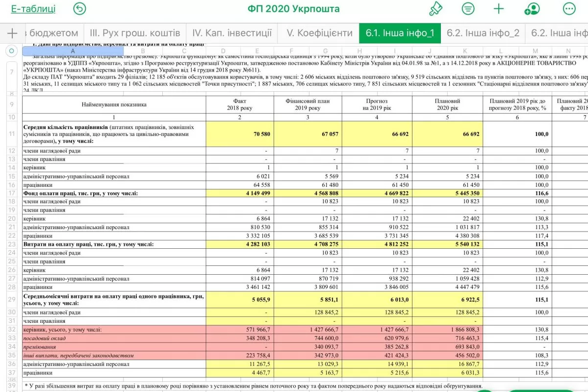This screenshot has height=392, width=588.
Task: Select the column D header
Action: pyautogui.click(x=223, y=51)
